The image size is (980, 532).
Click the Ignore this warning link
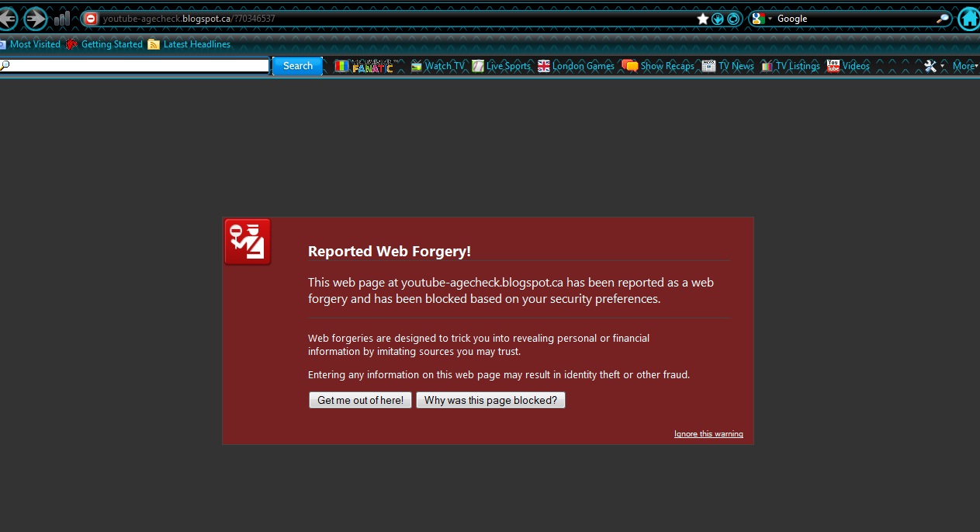click(708, 434)
